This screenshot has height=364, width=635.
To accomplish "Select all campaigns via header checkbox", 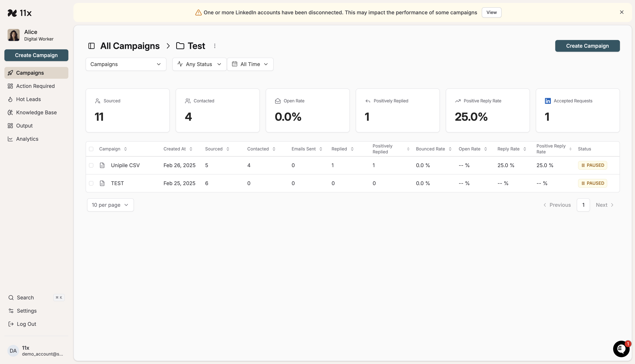I will 91,149.
